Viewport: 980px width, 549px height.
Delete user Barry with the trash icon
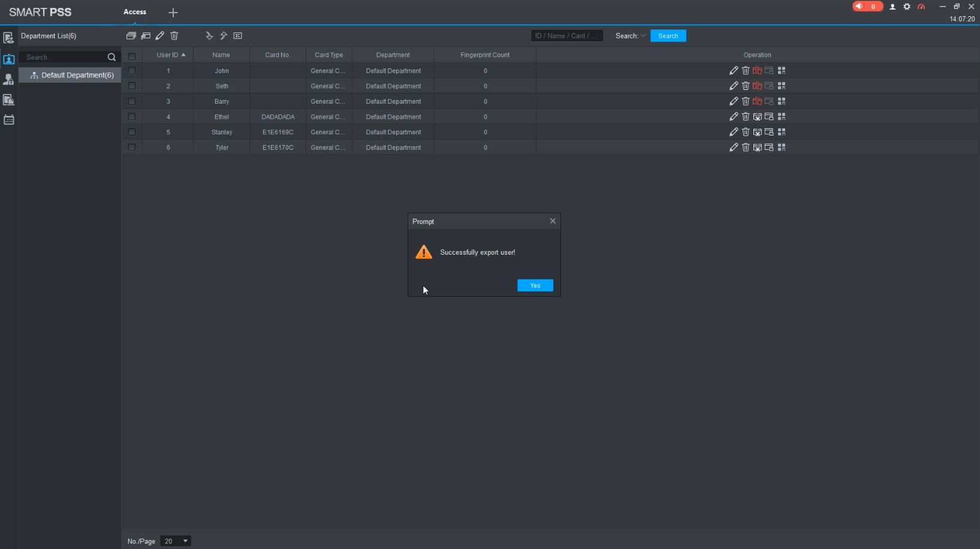(746, 101)
